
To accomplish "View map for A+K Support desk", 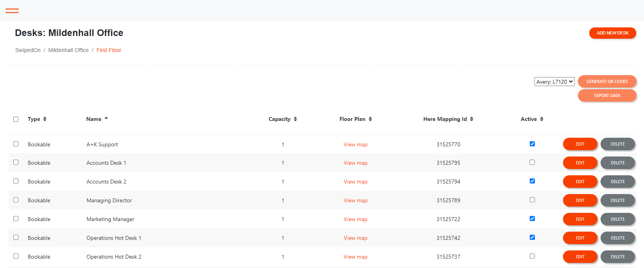I will [x=355, y=144].
